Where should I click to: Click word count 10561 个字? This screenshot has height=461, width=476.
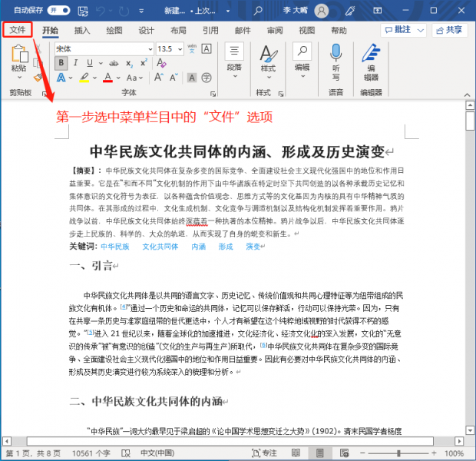point(91,453)
